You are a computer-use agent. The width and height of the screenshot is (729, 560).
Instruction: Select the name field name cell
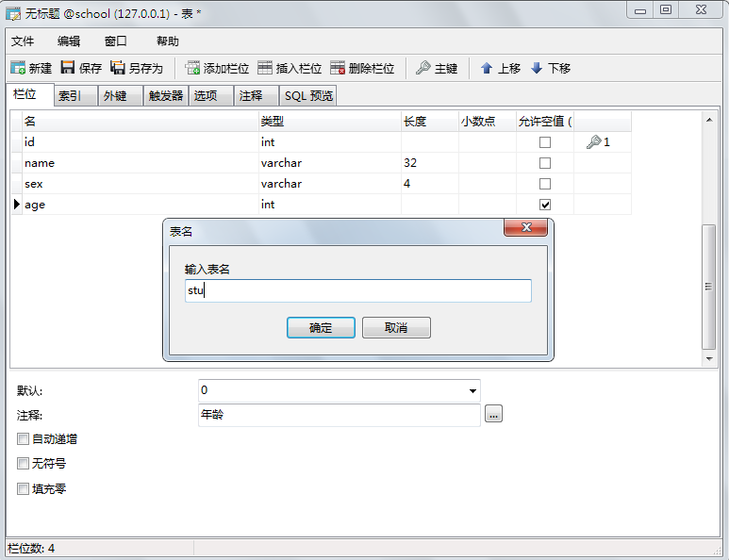tap(141, 163)
